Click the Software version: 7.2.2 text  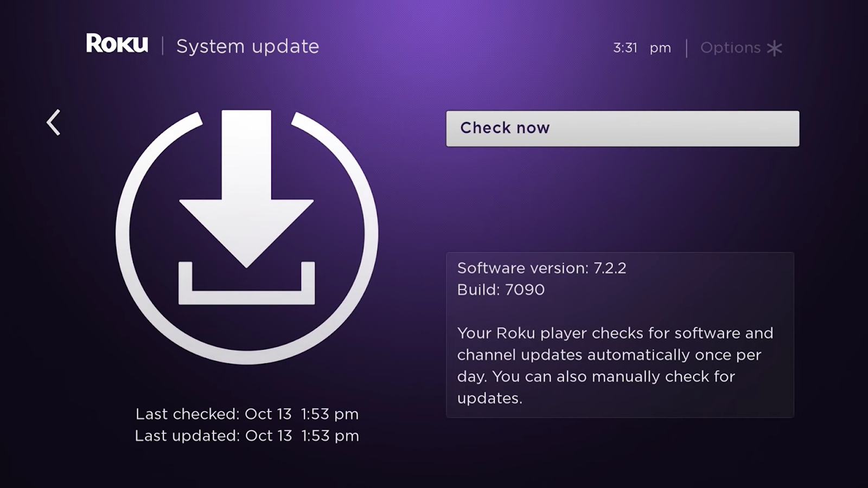click(541, 268)
